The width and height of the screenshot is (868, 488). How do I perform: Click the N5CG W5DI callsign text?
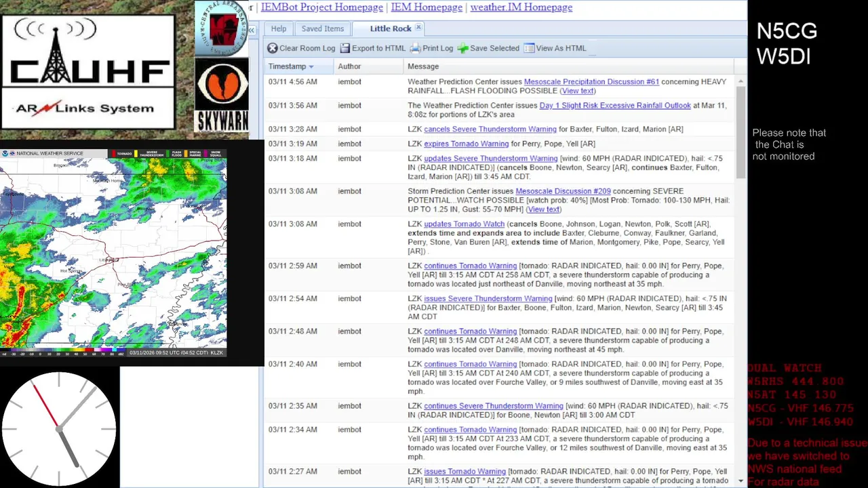(787, 43)
